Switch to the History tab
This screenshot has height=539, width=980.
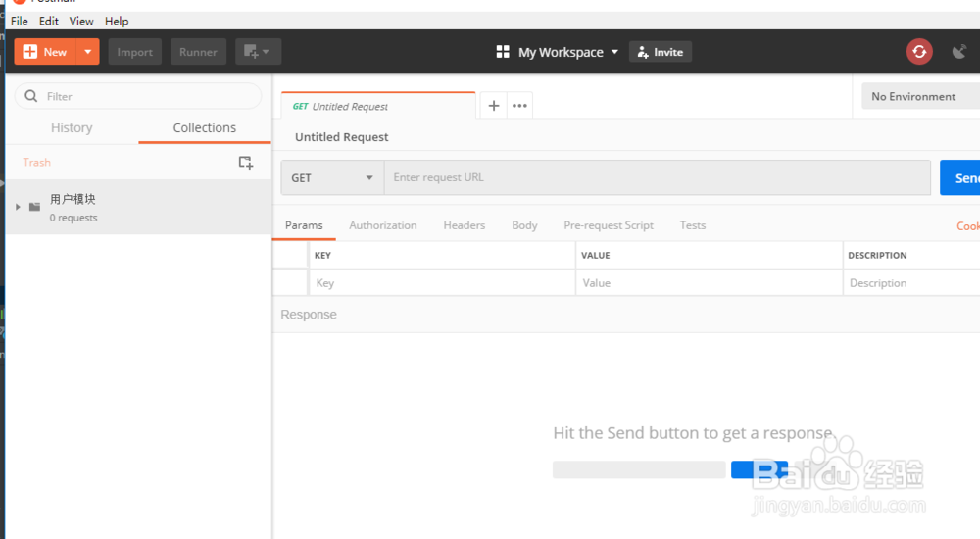[x=72, y=127]
